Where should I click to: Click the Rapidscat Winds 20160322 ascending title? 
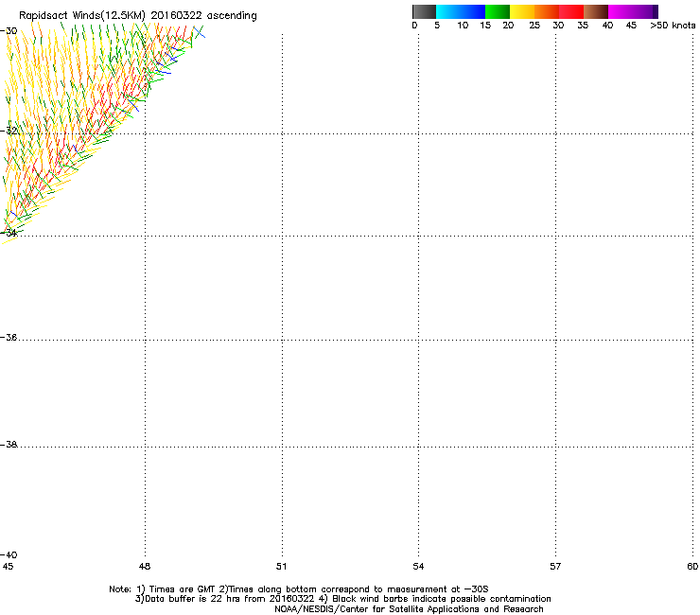coord(138,16)
